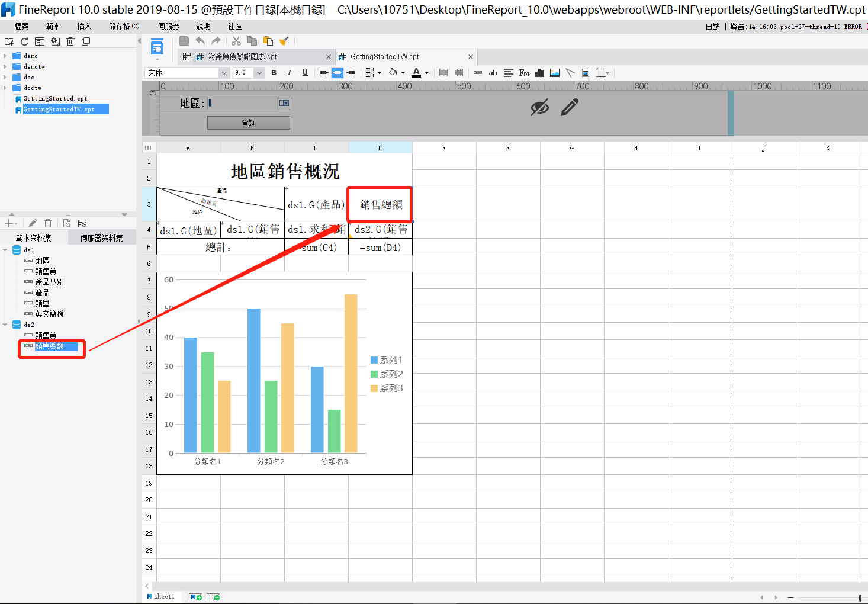Click the zoom slider handle in status bar
Screen dimensions: 868x604
860,597
